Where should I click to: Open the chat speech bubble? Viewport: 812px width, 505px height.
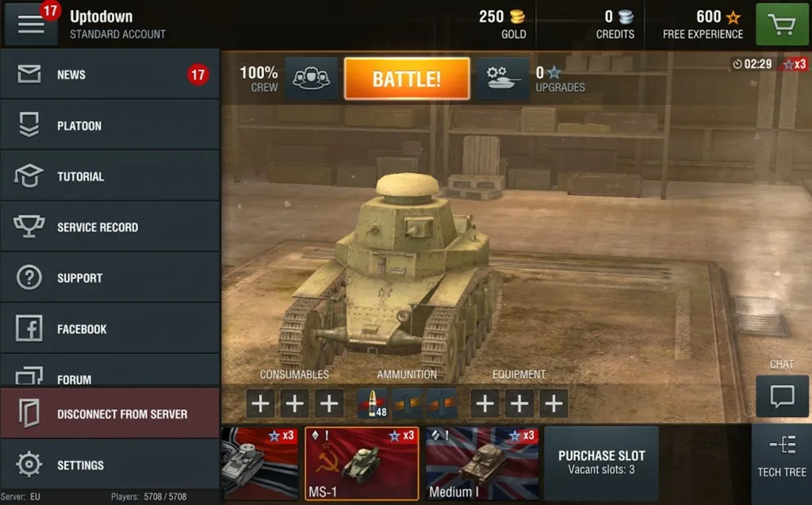pyautogui.click(x=782, y=396)
